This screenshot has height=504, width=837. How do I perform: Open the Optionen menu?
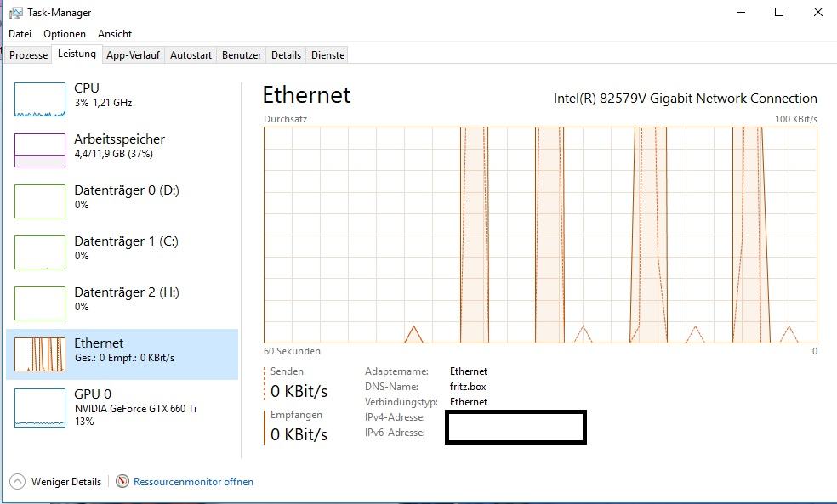65,34
